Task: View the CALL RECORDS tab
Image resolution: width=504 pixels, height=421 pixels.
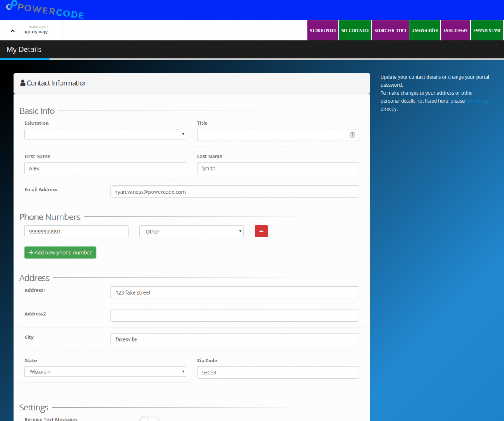Action: pos(390,30)
